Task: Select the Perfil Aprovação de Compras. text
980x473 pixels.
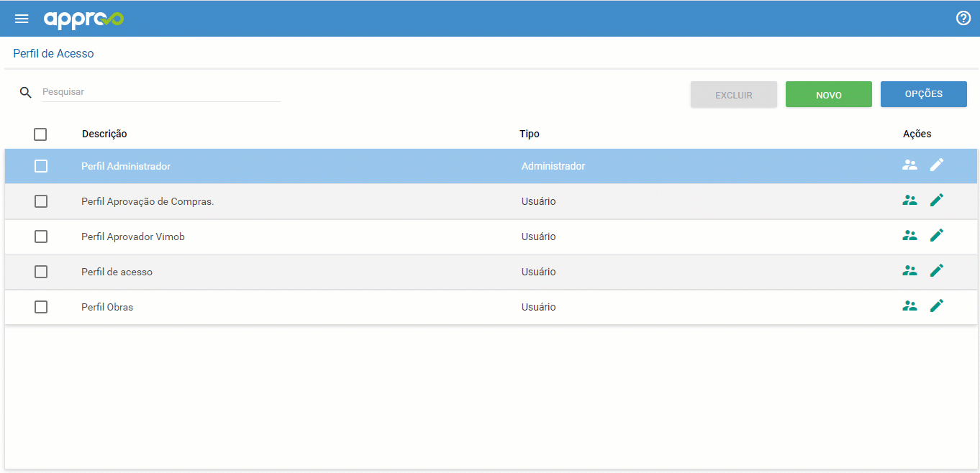Action: 148,201
